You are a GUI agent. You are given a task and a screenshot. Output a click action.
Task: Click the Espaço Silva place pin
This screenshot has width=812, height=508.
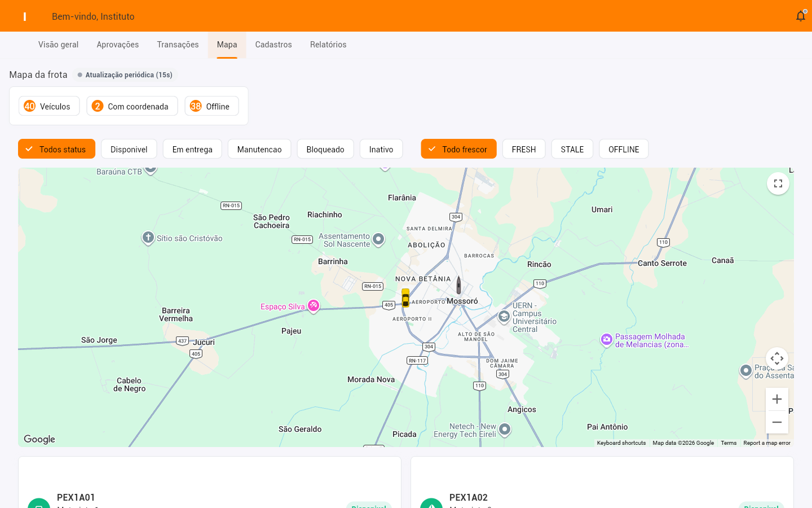(314, 306)
